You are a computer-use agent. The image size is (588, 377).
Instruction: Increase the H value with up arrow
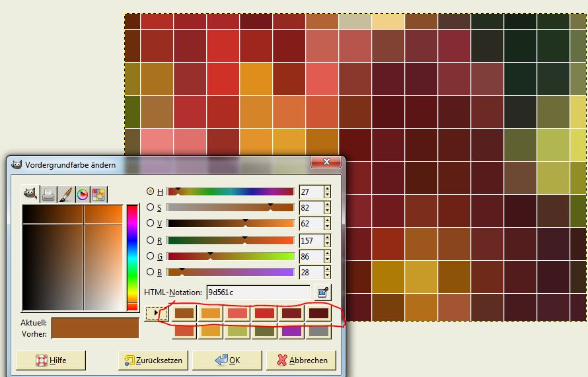coord(328,189)
